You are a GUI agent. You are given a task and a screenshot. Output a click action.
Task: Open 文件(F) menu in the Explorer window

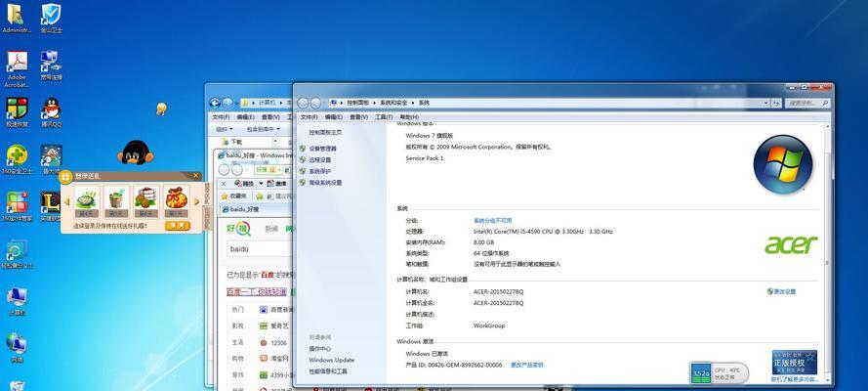(222, 117)
